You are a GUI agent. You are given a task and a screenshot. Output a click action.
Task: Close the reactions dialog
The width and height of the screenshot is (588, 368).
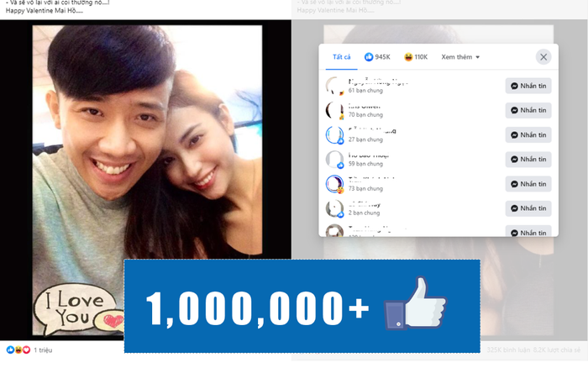click(543, 57)
